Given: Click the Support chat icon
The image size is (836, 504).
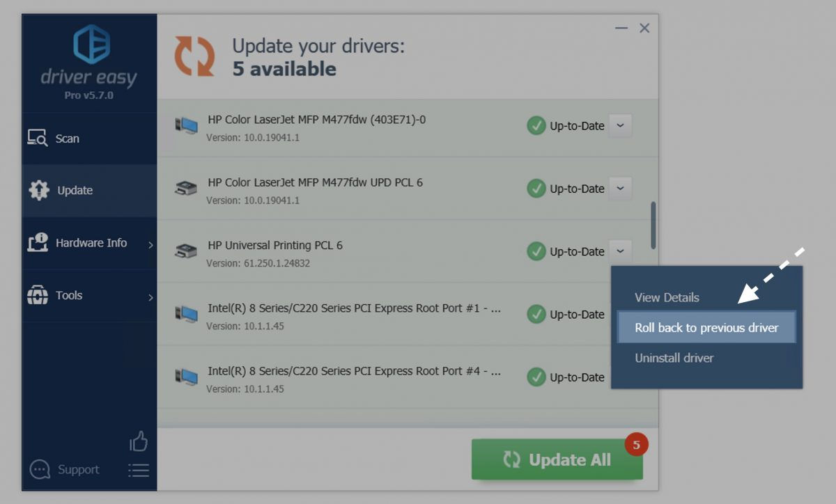Looking at the screenshot, I should point(41,469).
